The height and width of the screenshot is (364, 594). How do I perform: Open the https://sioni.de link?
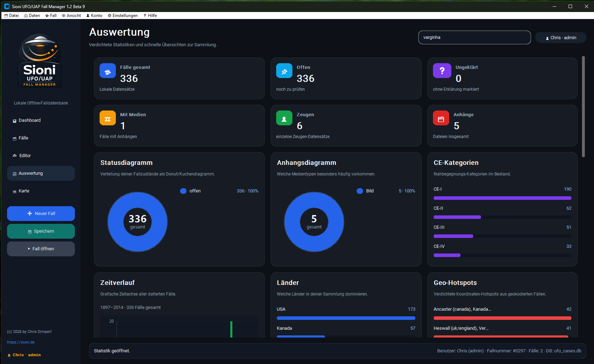click(21, 342)
